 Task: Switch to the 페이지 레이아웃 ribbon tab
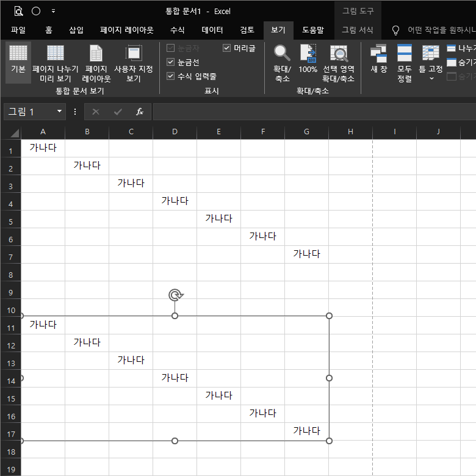(126, 30)
